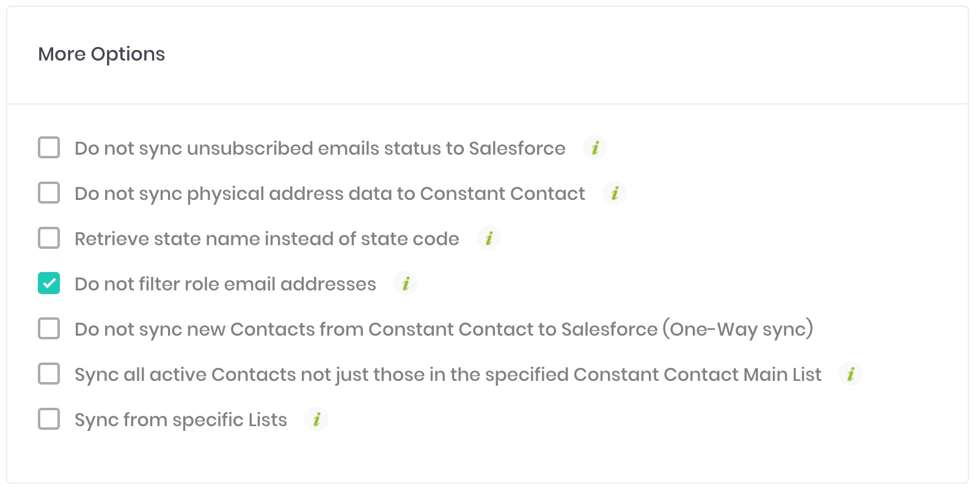This screenshot has width=980, height=494.
Task: Click 'Do not sync physical address data' label text
Action: coord(330,194)
